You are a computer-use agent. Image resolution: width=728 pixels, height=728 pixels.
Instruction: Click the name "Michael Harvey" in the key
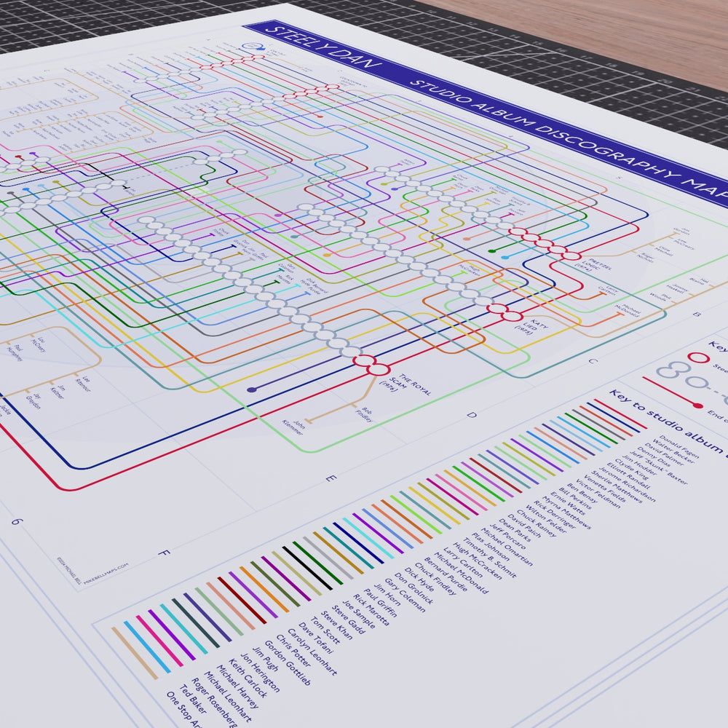[237, 687]
